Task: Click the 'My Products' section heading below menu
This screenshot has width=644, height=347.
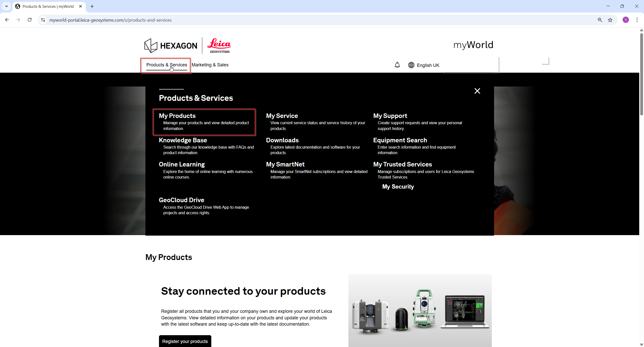Action: click(169, 257)
